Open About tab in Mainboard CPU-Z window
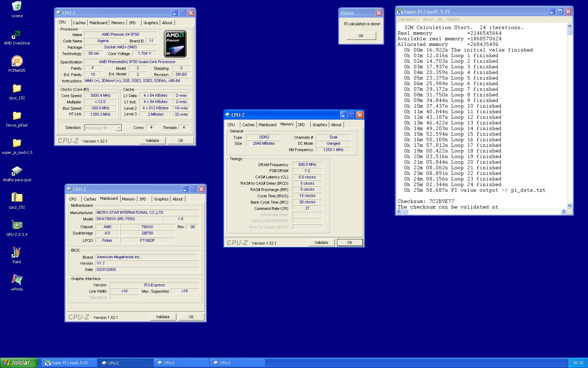Viewport: 588px width, 368px height. point(178,199)
